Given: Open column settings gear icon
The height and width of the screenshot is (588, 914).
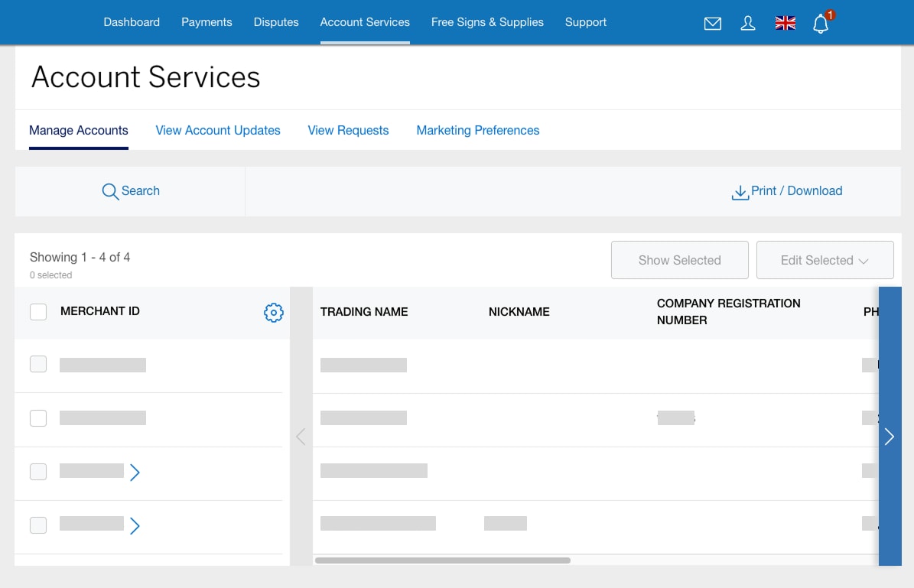Looking at the screenshot, I should click(273, 313).
